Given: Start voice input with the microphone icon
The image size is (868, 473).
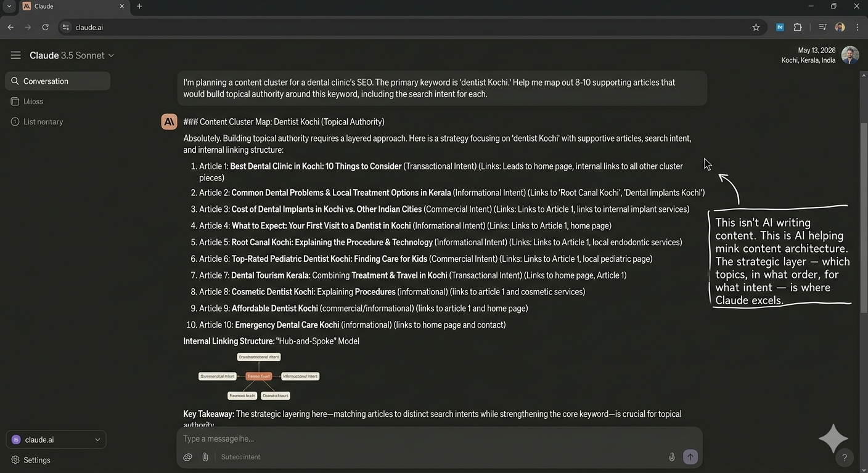Looking at the screenshot, I should pos(672,457).
